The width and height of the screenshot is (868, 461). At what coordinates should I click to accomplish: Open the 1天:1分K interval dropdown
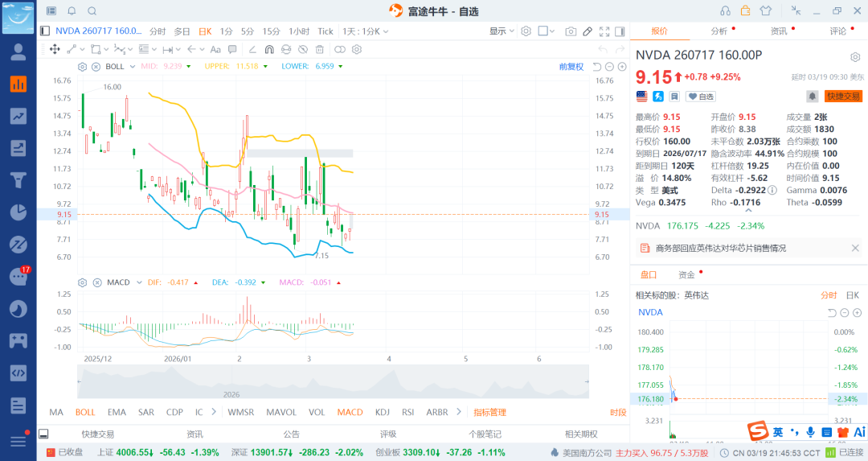coord(366,31)
